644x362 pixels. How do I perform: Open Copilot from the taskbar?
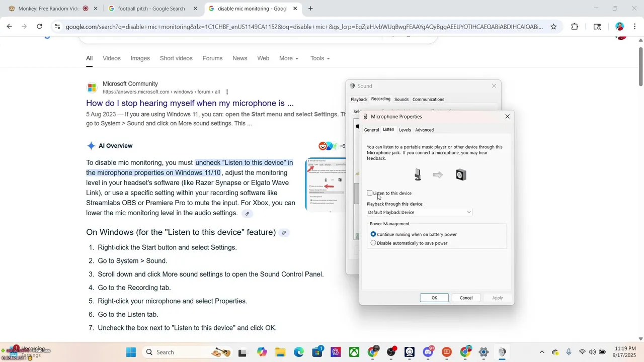click(x=262, y=352)
